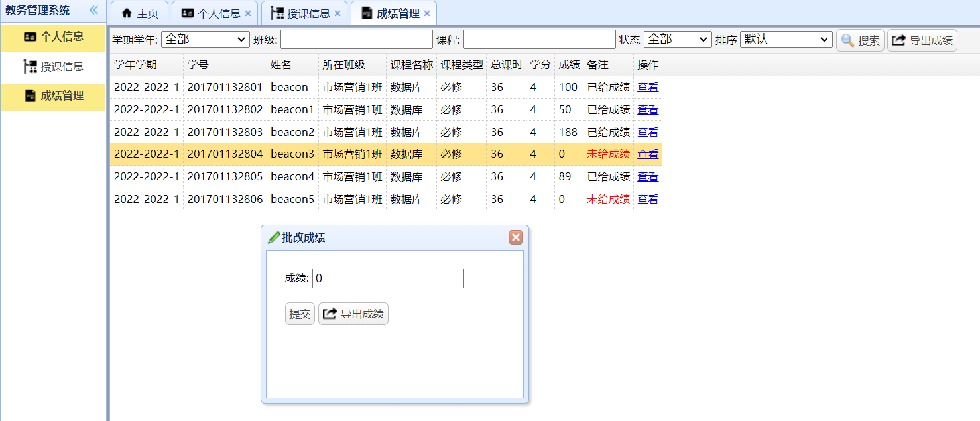Click the 班级 search input field
The image size is (980, 421).
coord(356,39)
